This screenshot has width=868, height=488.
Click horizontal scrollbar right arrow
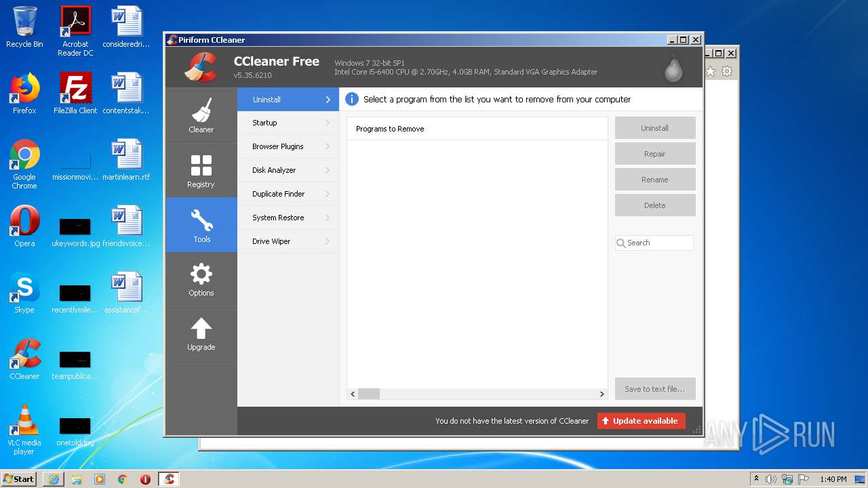point(601,394)
